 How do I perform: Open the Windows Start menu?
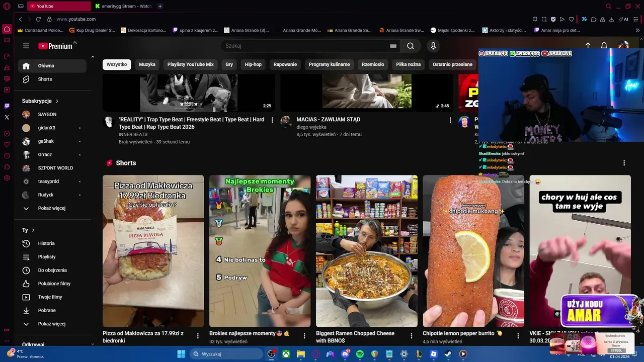[x=181, y=354]
